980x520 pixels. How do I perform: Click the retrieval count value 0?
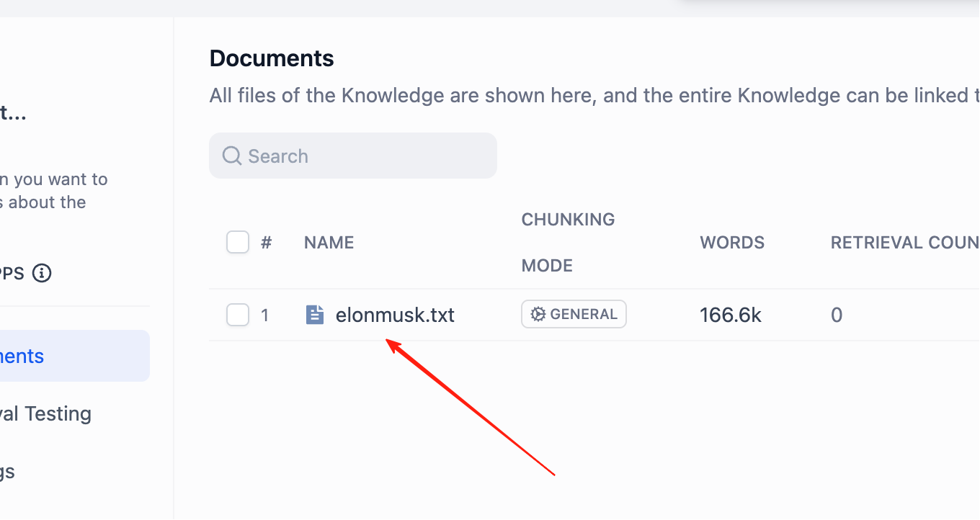click(x=837, y=315)
